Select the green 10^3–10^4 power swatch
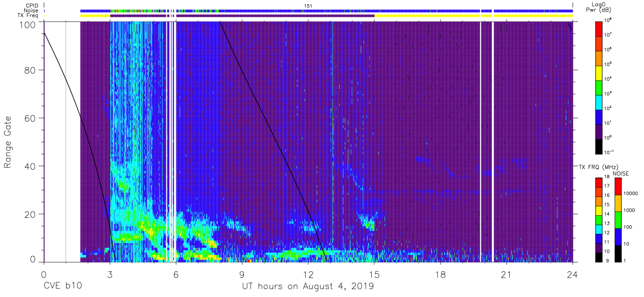Image resolution: width=644 pixels, height=297 pixels. [599, 86]
